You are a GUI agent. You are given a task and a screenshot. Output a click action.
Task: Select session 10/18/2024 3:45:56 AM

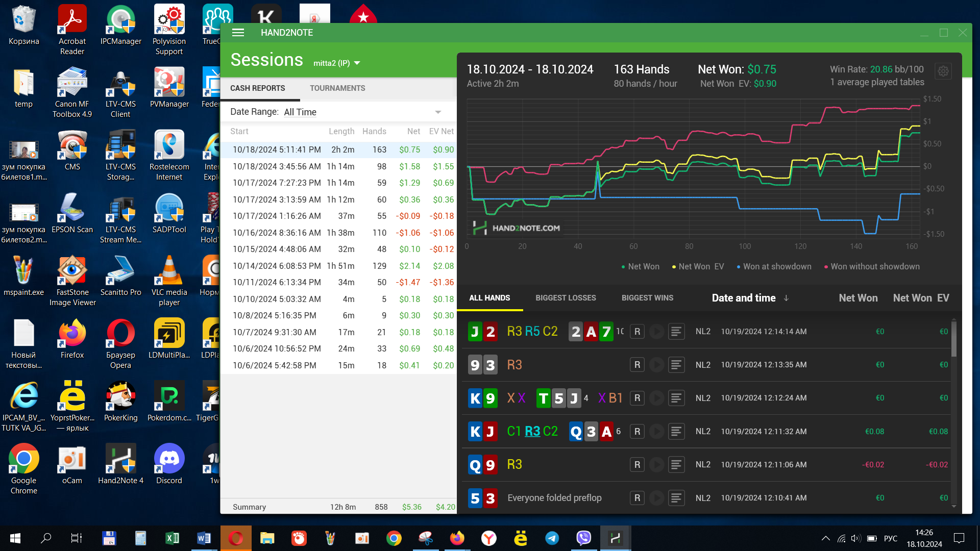pyautogui.click(x=339, y=166)
